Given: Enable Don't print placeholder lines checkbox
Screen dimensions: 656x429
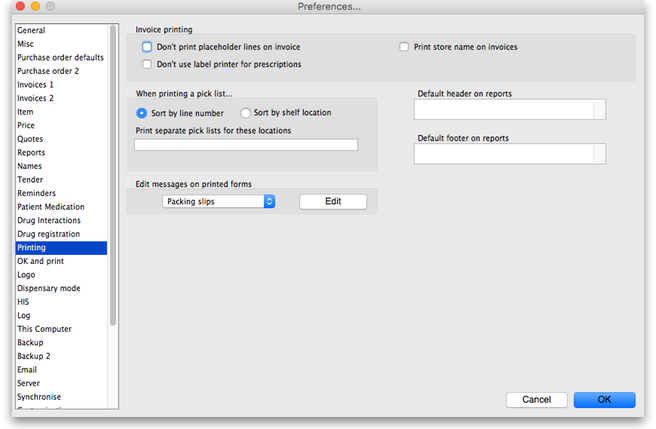Looking at the screenshot, I should (147, 47).
